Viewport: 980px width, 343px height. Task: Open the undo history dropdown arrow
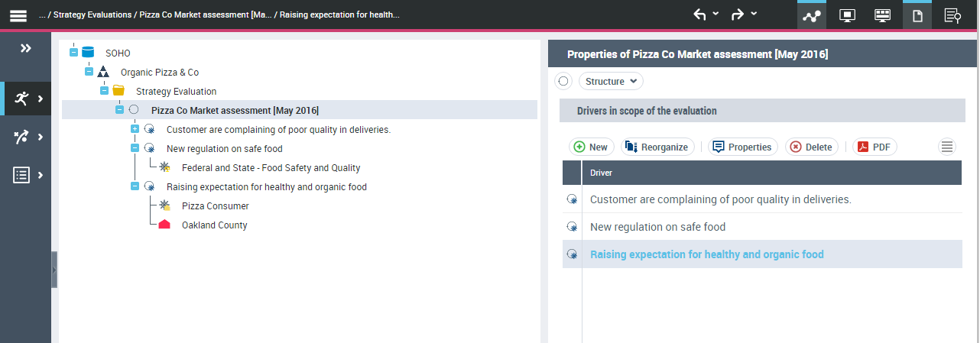[x=716, y=14]
